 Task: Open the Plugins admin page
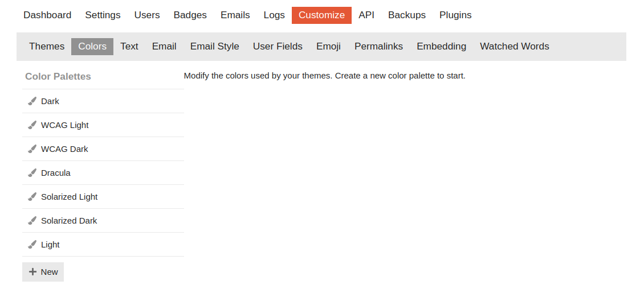pyautogui.click(x=455, y=15)
